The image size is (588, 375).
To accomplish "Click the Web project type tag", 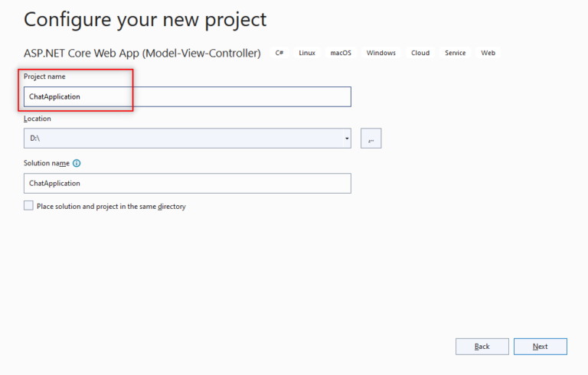I will (x=488, y=53).
